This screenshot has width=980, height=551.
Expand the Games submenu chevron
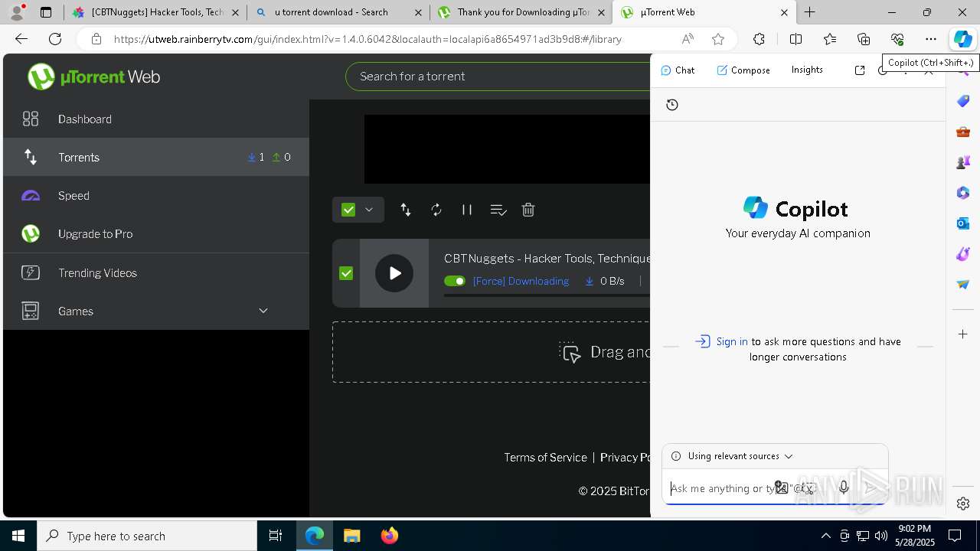[263, 311]
